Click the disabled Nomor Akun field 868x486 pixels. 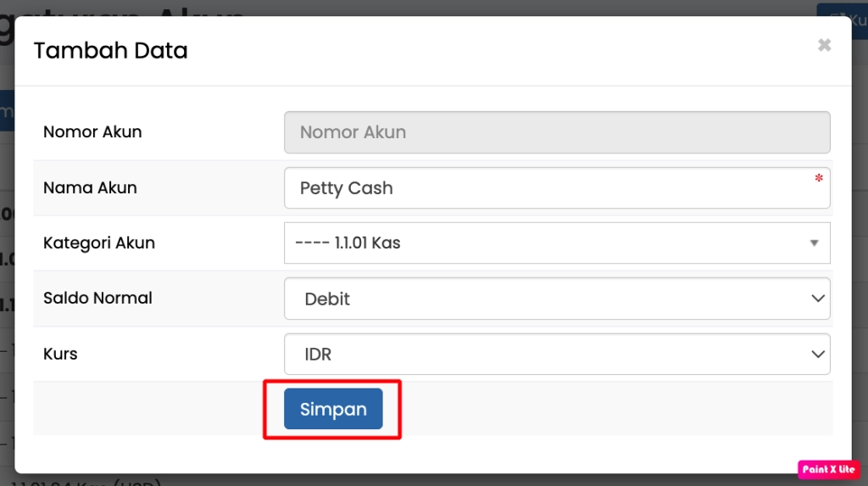[556, 132]
